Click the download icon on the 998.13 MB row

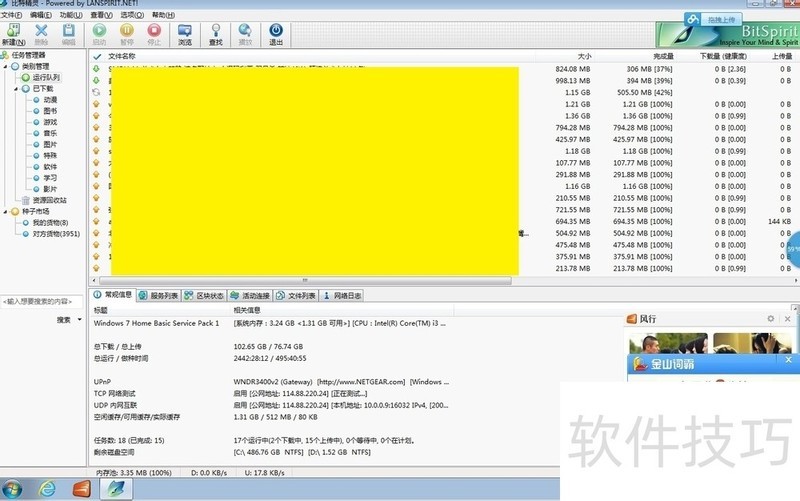coord(96,81)
